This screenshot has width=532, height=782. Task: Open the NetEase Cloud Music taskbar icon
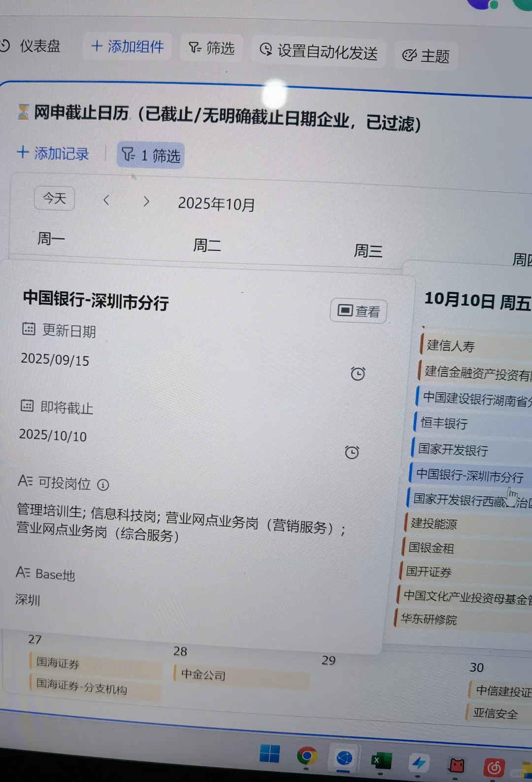(494, 767)
